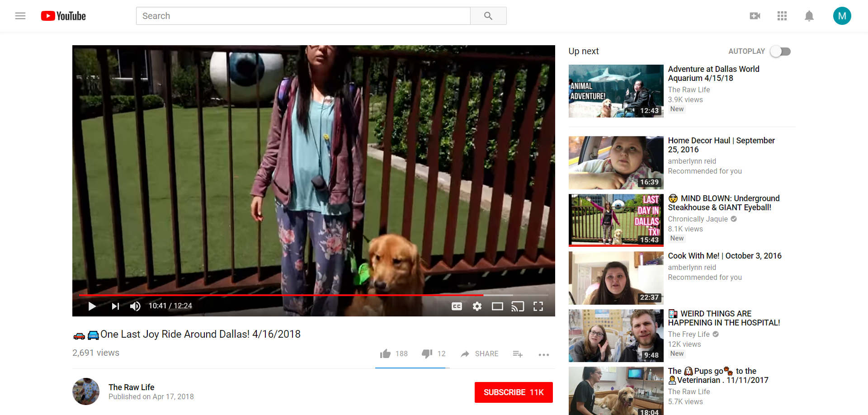Open the more actions ellipsis menu

coord(544,354)
